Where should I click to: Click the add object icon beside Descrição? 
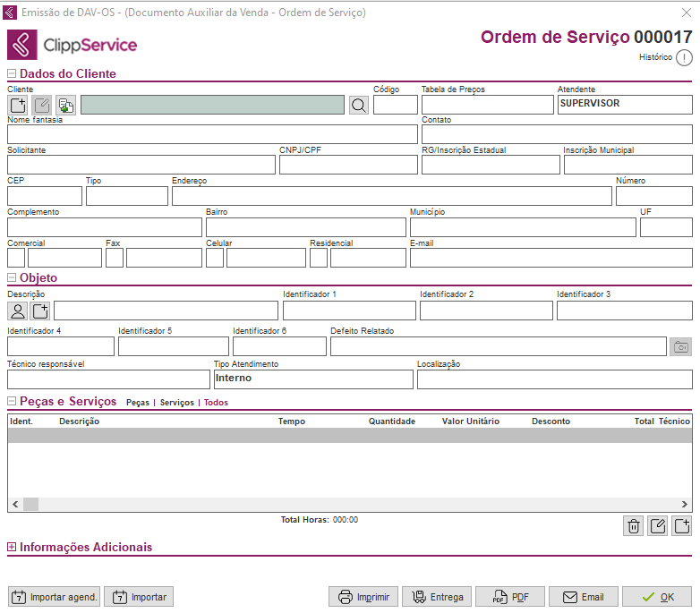(40, 311)
